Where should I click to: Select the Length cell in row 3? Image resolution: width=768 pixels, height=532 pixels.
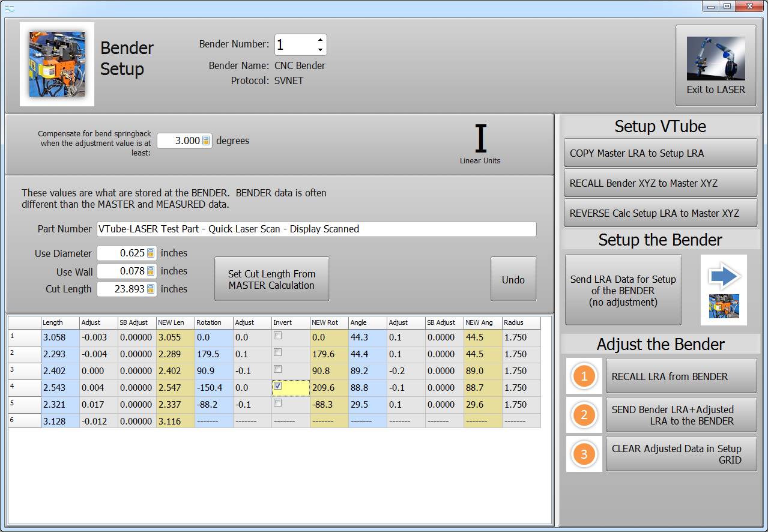[59, 371]
